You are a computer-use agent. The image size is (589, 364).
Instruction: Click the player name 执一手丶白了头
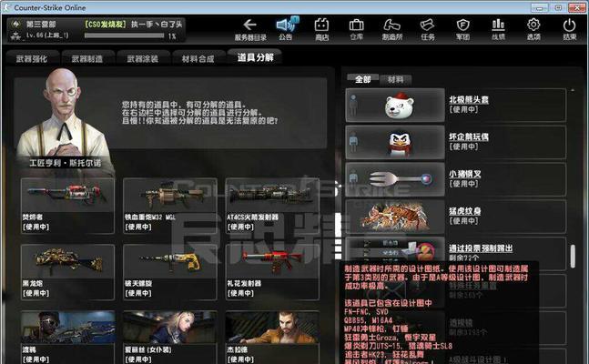click(157, 25)
